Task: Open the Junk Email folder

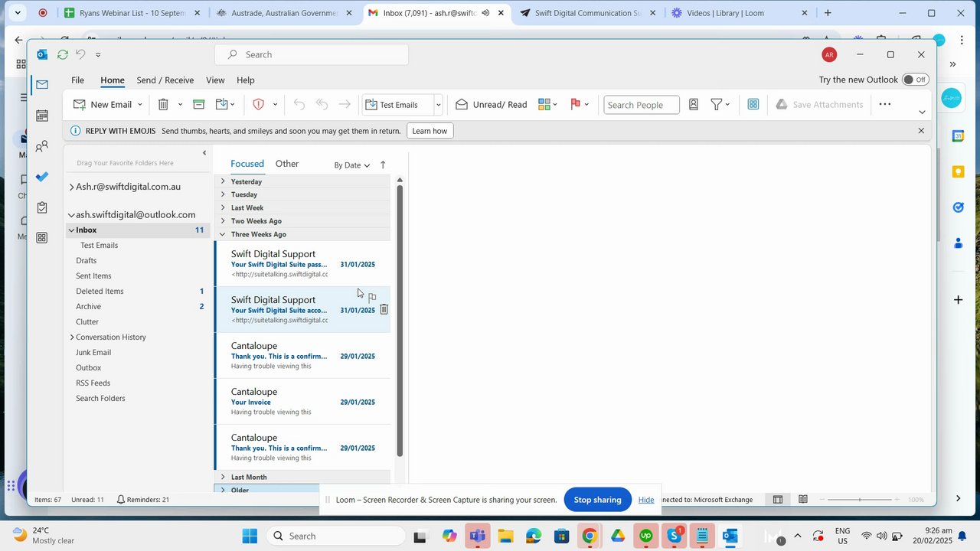Action: coord(93,353)
